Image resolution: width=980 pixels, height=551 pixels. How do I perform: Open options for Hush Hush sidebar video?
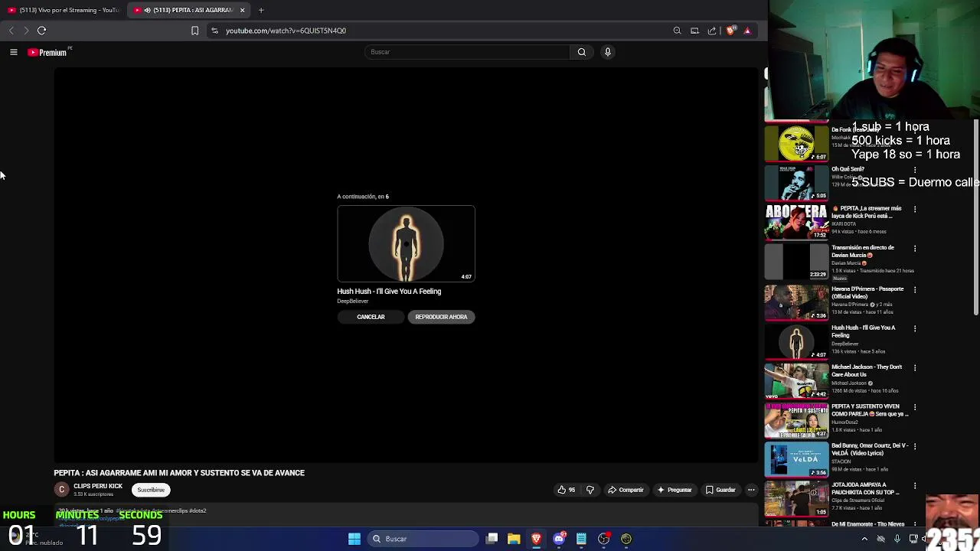(915, 328)
